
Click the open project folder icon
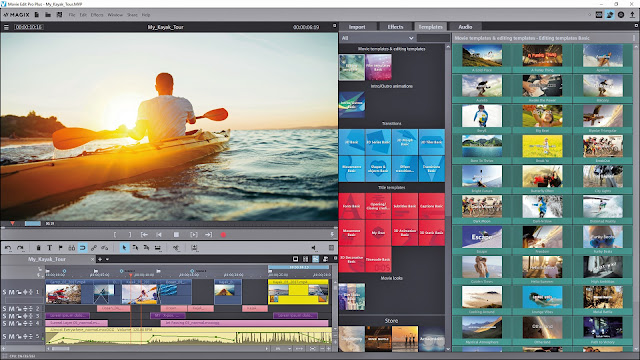pos(48,15)
